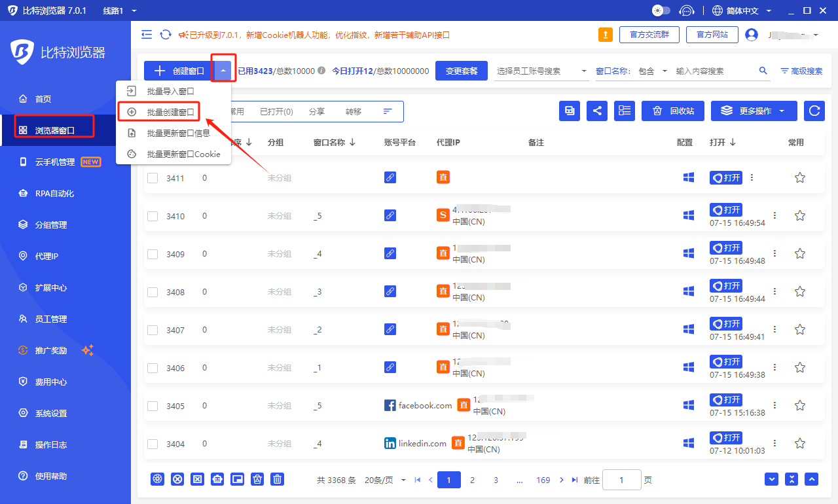Click the share icon button
The height and width of the screenshot is (504, 838).
[597, 111]
